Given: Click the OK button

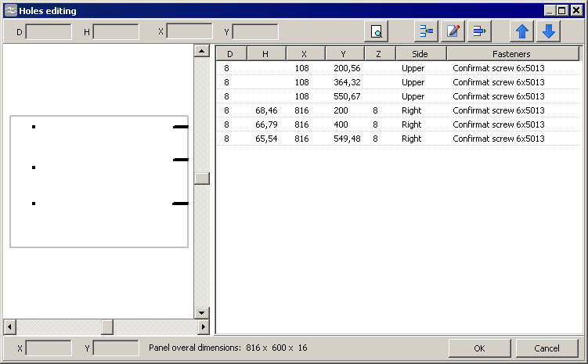Looking at the screenshot, I should (480, 348).
